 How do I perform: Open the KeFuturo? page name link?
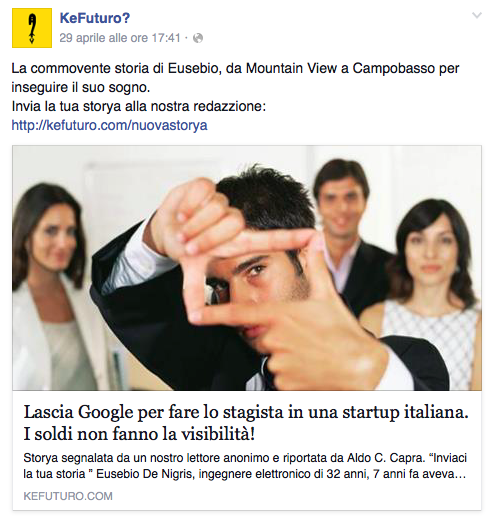[x=95, y=18]
